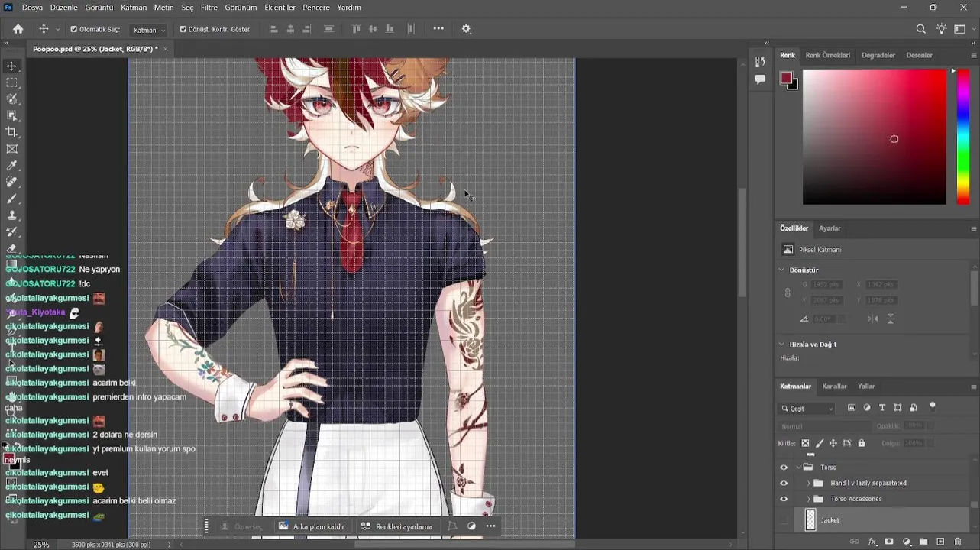Expand Torso Accessories group
This screenshot has height=550, width=980.
[x=809, y=500]
